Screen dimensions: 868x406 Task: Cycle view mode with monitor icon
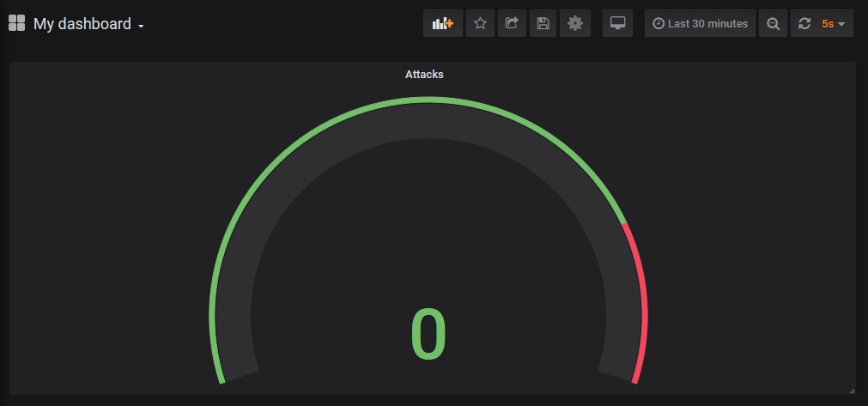617,24
